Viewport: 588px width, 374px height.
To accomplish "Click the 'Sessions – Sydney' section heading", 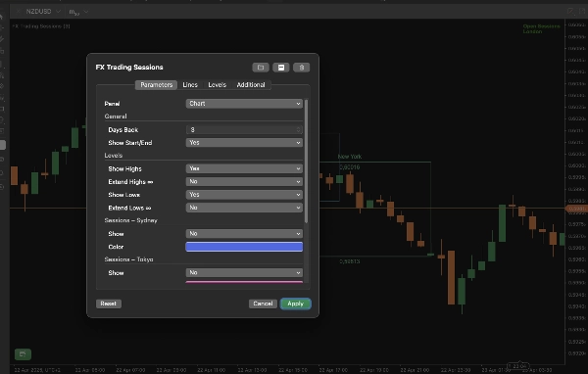I will click(x=131, y=220).
